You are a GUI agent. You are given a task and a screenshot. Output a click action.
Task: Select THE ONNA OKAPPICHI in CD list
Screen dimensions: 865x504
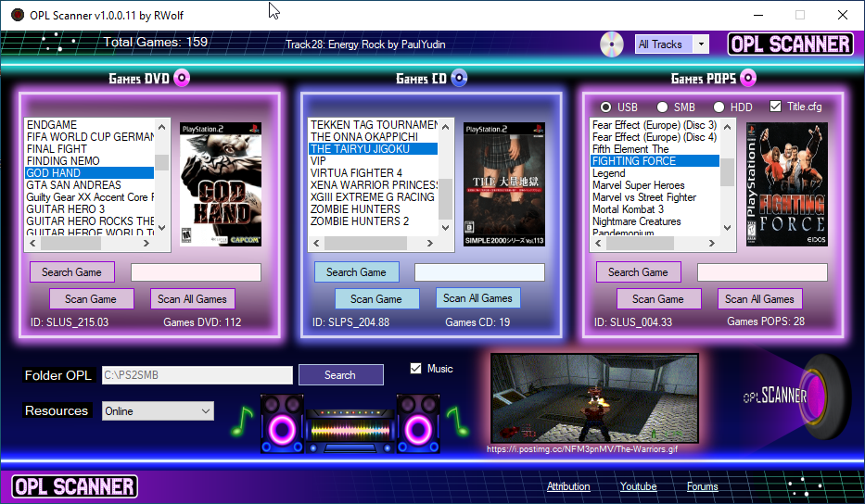pyautogui.click(x=364, y=137)
